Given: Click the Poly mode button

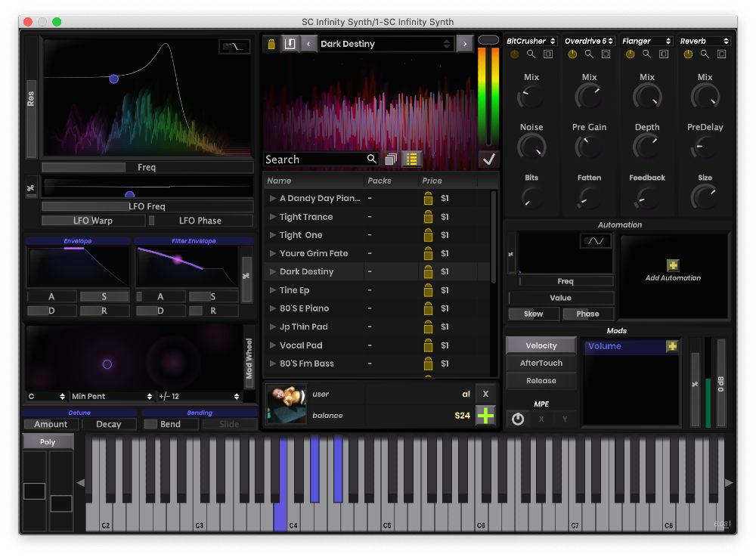Looking at the screenshot, I should pos(48,441).
